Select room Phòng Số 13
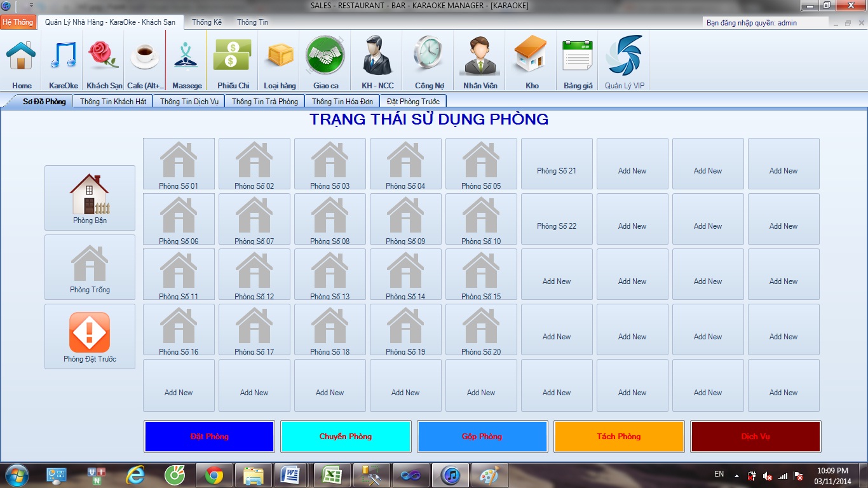Image resolution: width=868 pixels, height=488 pixels. pos(330,274)
